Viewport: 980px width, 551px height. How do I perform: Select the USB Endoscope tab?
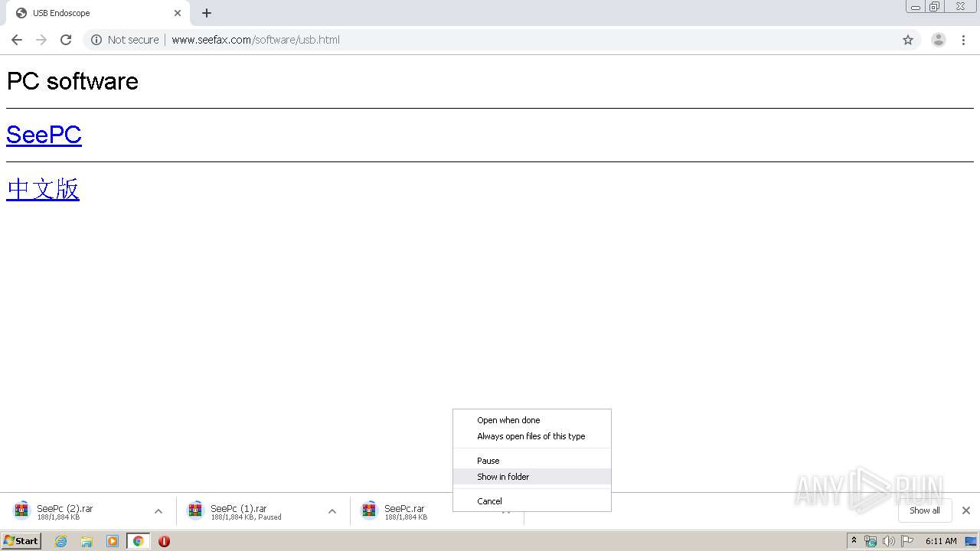(98, 13)
